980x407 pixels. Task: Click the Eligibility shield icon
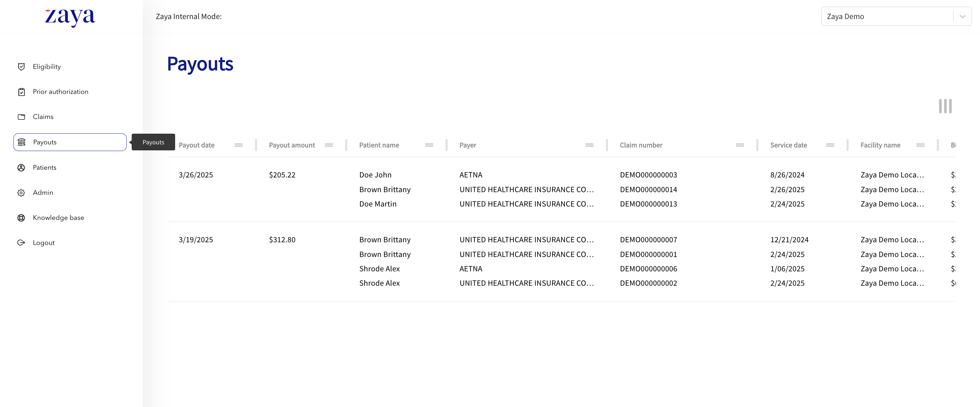[x=21, y=66]
